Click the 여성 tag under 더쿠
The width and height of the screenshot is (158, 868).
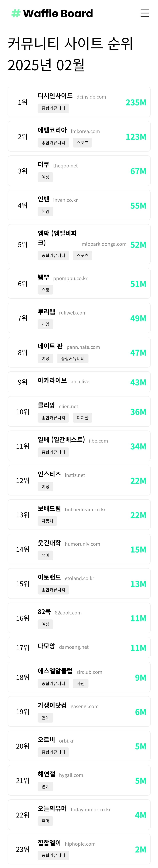(x=45, y=177)
